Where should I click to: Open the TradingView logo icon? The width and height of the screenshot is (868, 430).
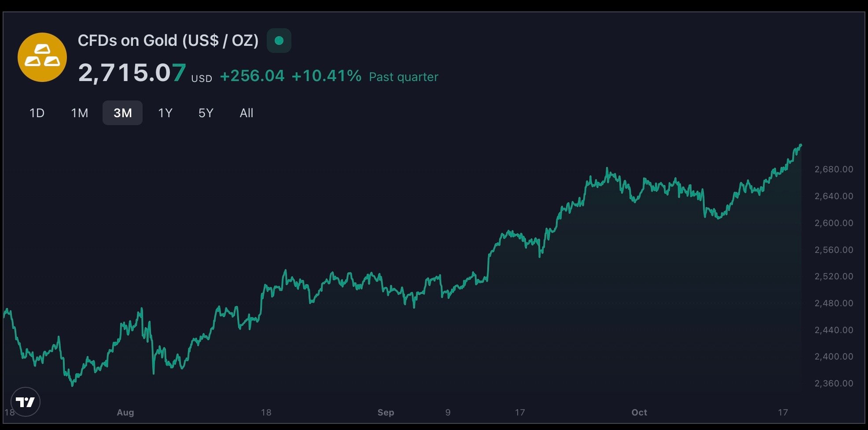point(26,402)
